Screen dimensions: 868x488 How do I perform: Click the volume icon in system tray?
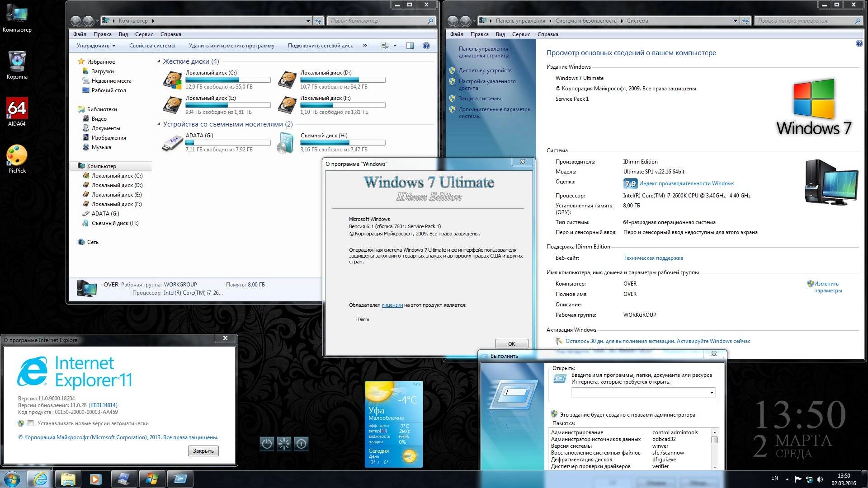[x=820, y=479]
